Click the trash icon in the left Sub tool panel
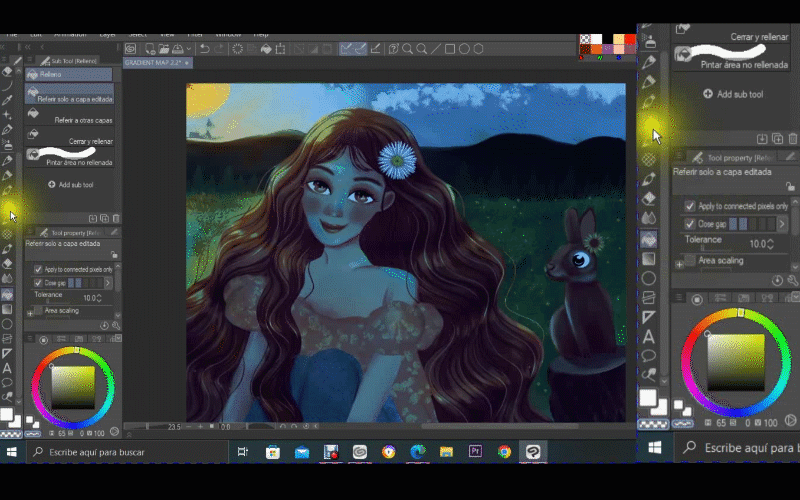 [x=116, y=218]
